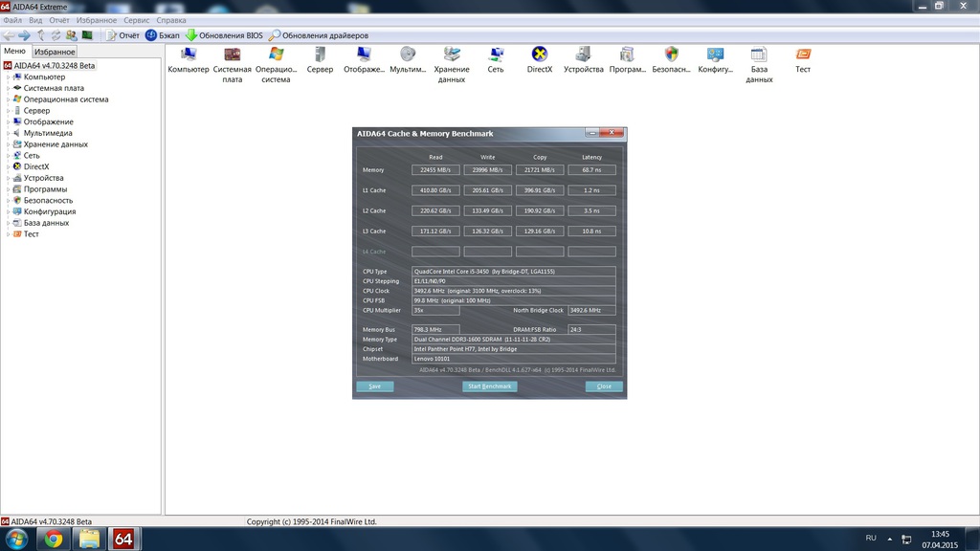Open the Сервис menu
The height and width of the screenshot is (551, 980).
136,20
